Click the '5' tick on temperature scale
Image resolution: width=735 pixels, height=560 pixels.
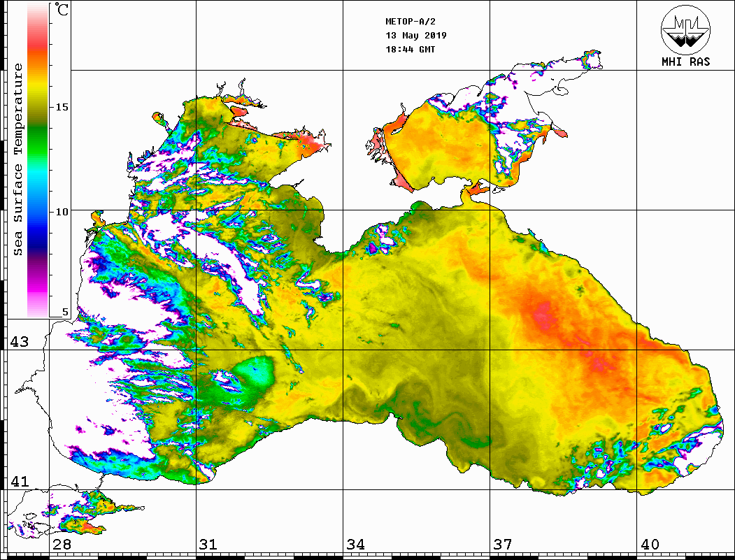coord(65,312)
